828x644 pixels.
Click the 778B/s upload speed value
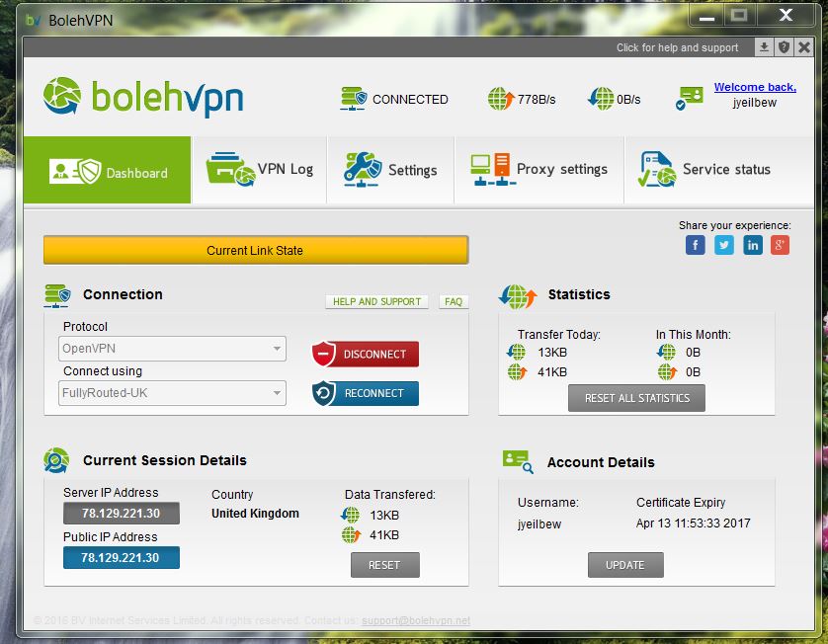tap(536, 99)
